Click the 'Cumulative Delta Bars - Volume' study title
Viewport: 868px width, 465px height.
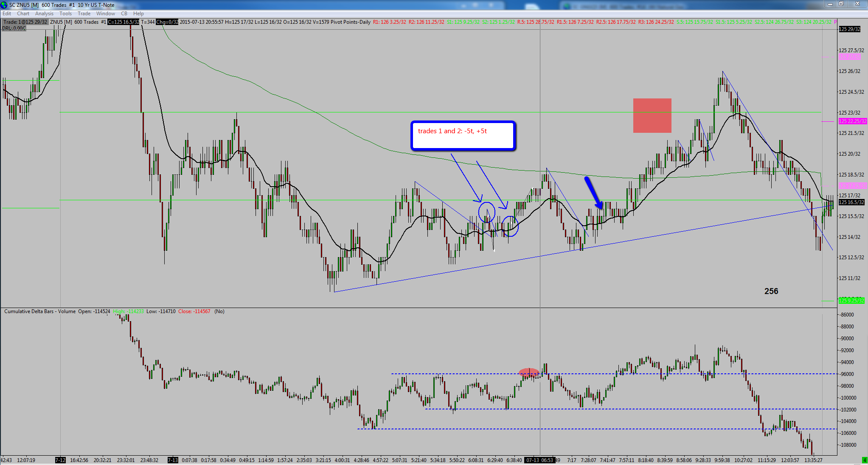click(x=40, y=311)
